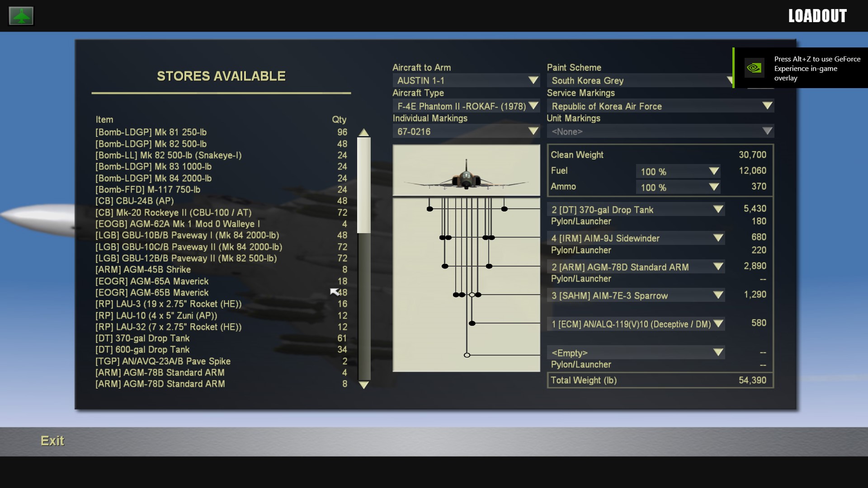Image resolution: width=868 pixels, height=488 pixels.
Task: Select 600-gal Drop Tank row
Action: pyautogui.click(x=222, y=350)
